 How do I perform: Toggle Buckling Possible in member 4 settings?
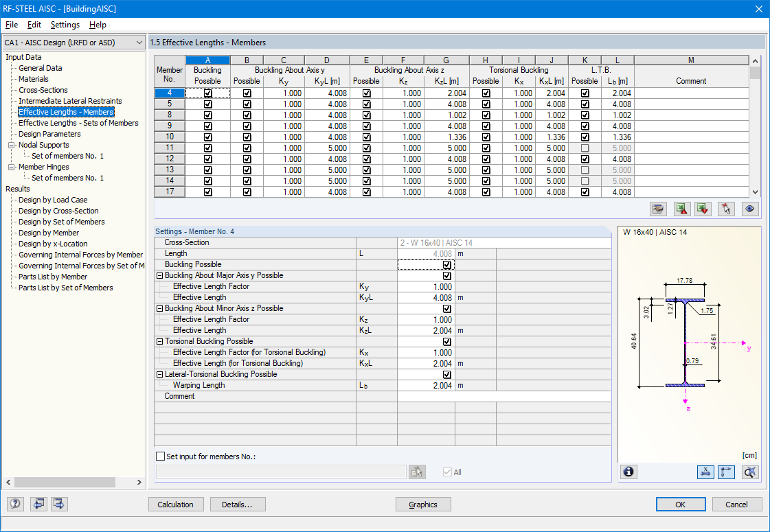click(447, 264)
